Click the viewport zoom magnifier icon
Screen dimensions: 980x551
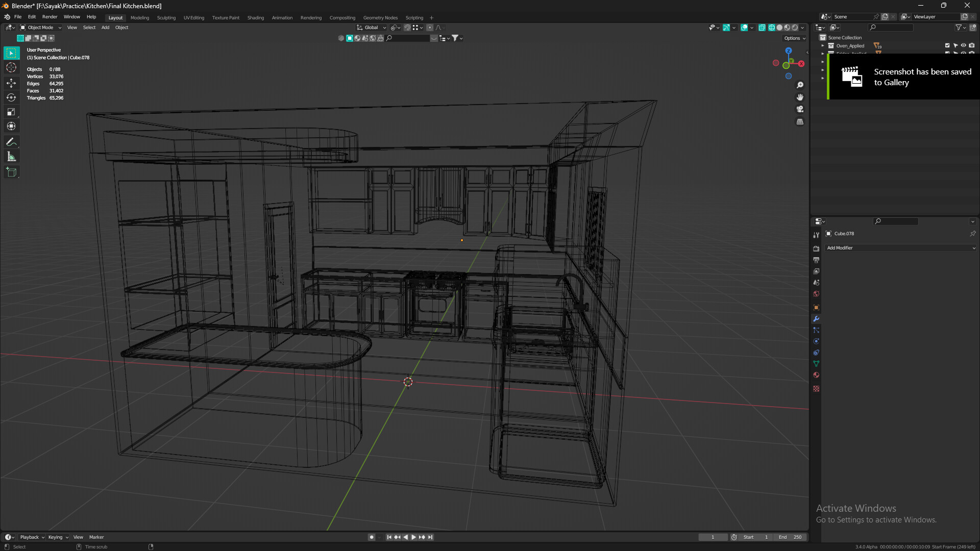pos(800,85)
